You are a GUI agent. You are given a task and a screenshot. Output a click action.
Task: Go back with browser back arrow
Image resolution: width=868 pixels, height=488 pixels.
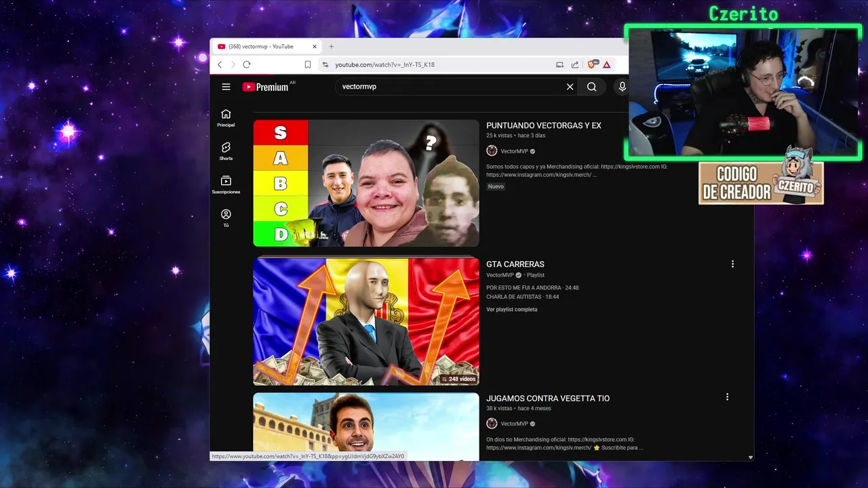[220, 64]
